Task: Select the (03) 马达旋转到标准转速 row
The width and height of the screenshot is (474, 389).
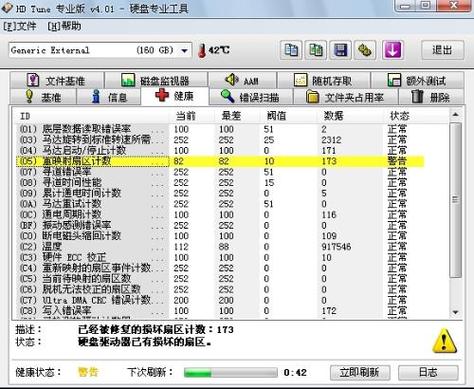Action: [x=220, y=140]
